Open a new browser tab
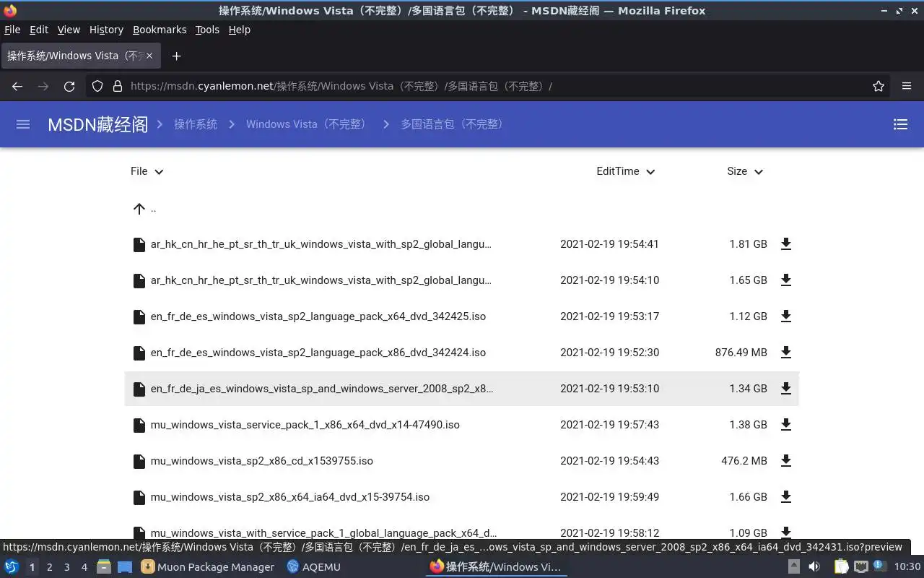Image resolution: width=924 pixels, height=578 pixels. 176,56
